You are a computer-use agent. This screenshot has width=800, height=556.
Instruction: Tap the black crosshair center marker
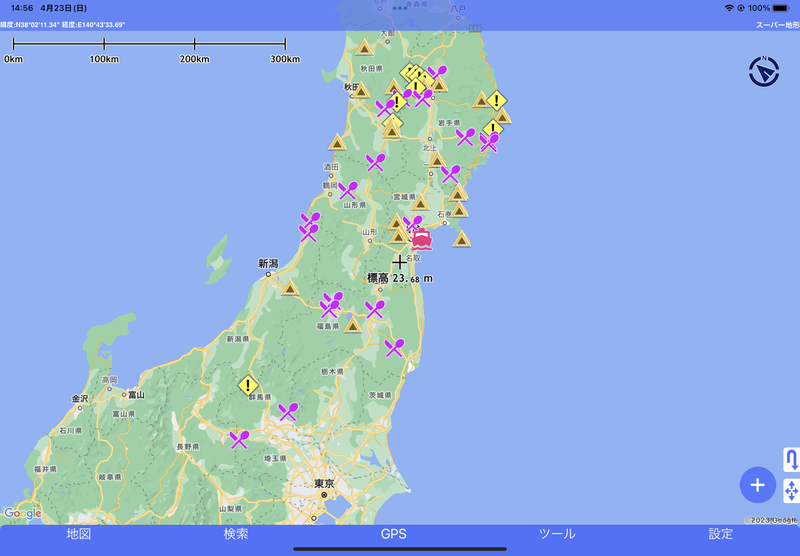pos(399,262)
